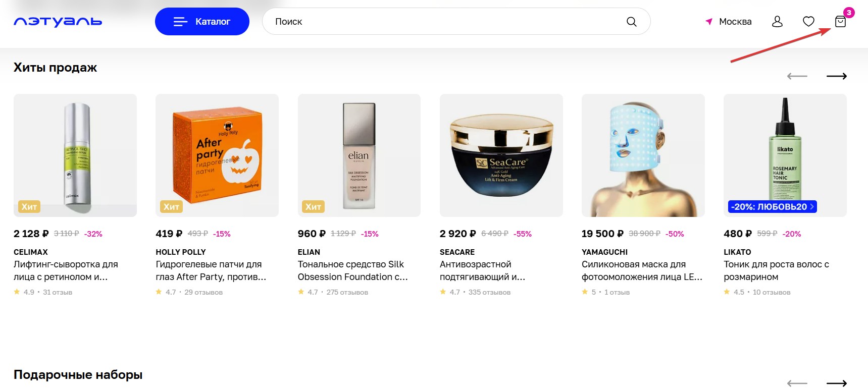
Task: Click next arrow in Подарочные наборы carousel
Action: point(836,383)
